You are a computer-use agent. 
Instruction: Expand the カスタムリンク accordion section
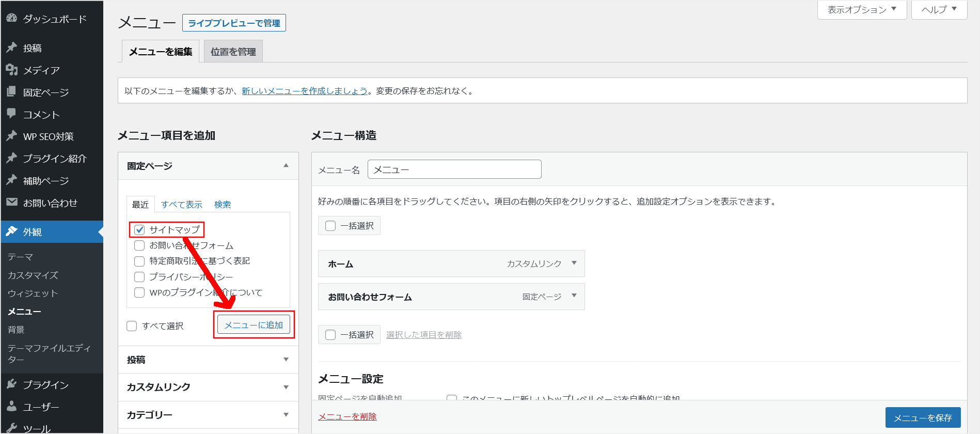coord(286,387)
